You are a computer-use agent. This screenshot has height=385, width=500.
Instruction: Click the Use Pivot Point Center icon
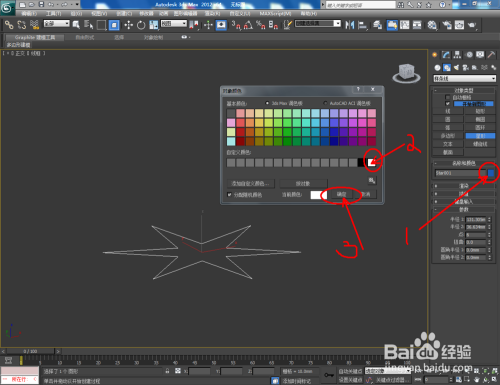coord(193,25)
